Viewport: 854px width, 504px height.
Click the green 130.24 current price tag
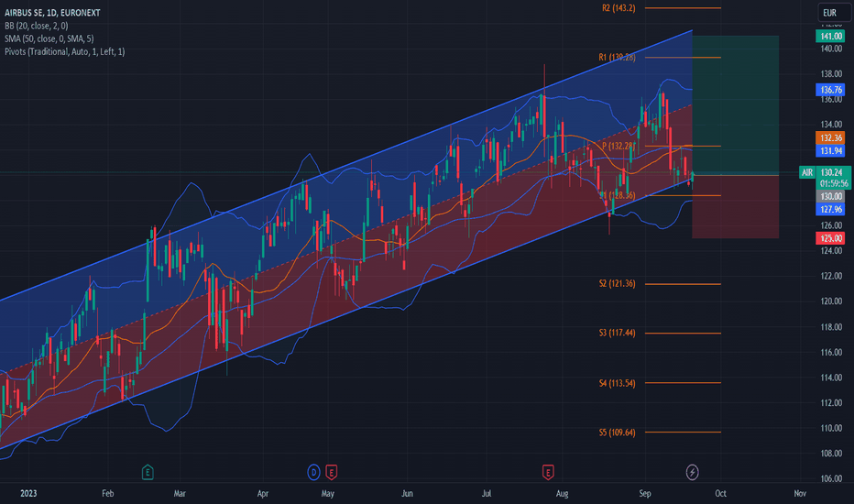[833, 172]
